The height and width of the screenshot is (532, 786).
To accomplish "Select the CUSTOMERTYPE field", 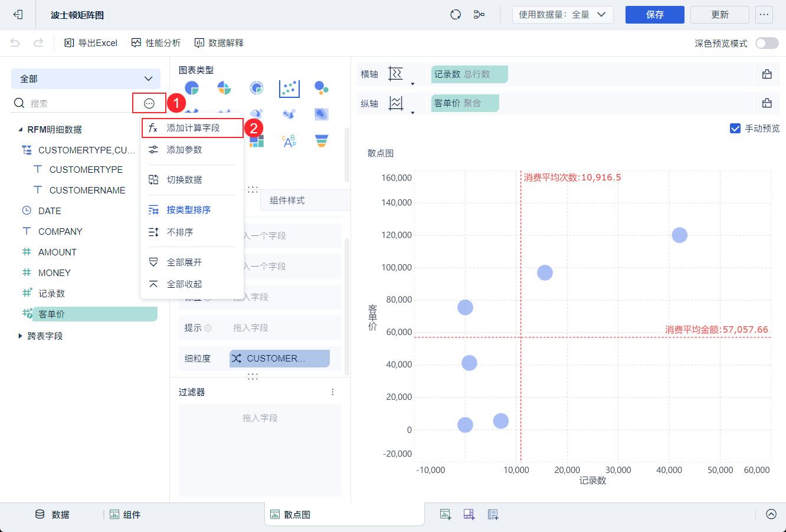I will click(x=86, y=170).
